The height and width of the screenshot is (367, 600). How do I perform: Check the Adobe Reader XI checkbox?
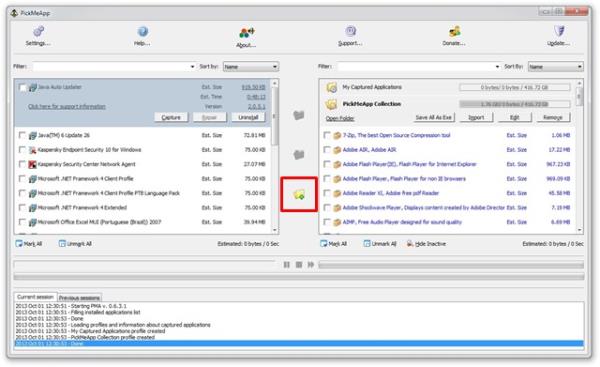tap(327, 193)
